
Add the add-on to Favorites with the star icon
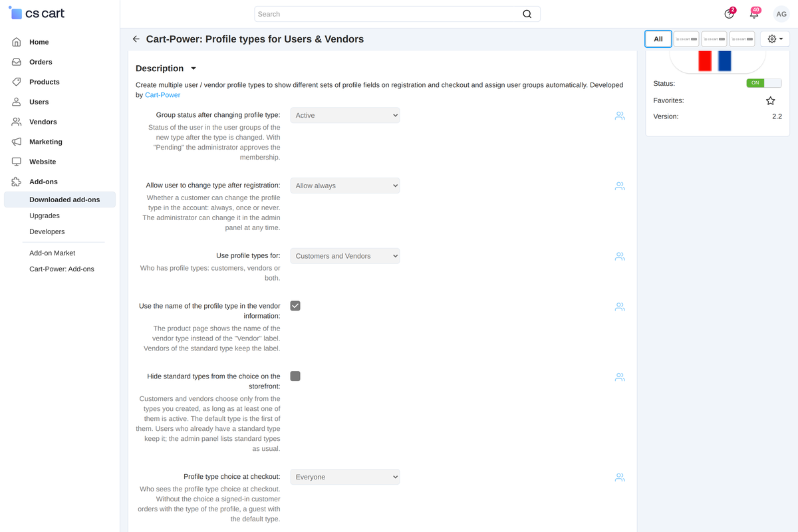[x=771, y=101]
